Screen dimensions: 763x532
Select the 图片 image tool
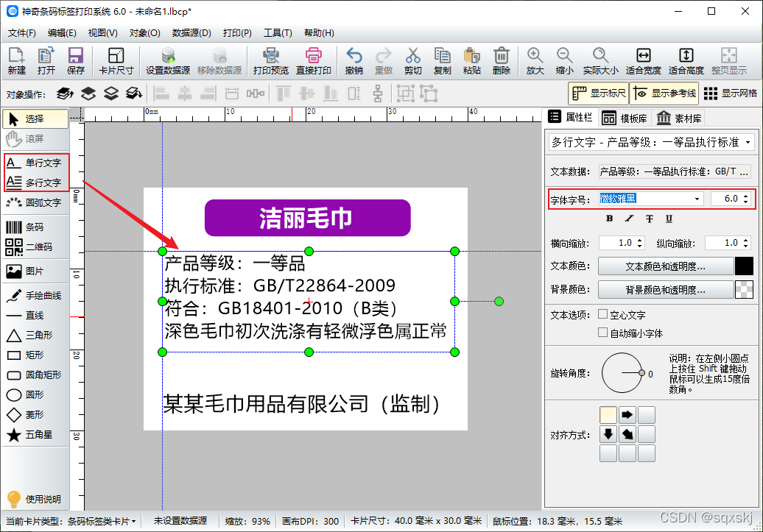tap(35, 272)
